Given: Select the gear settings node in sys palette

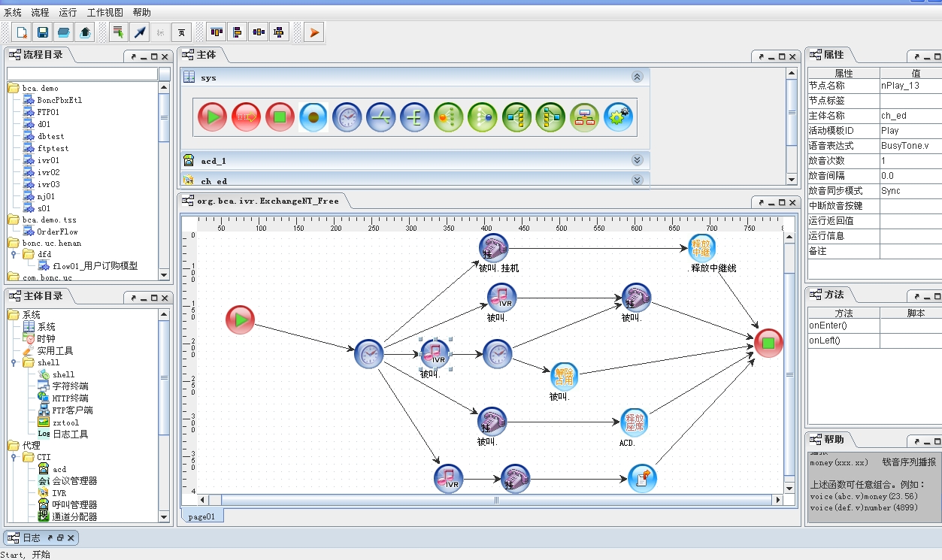Looking at the screenshot, I should 618,117.
